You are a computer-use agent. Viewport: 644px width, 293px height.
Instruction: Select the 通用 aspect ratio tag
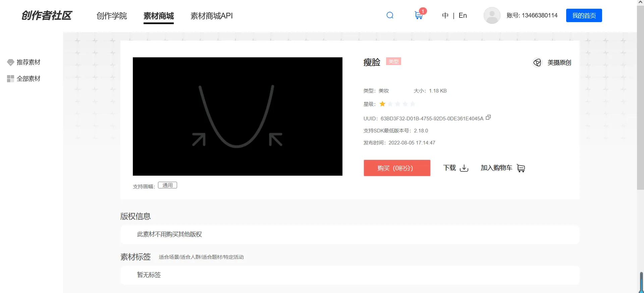pyautogui.click(x=167, y=185)
